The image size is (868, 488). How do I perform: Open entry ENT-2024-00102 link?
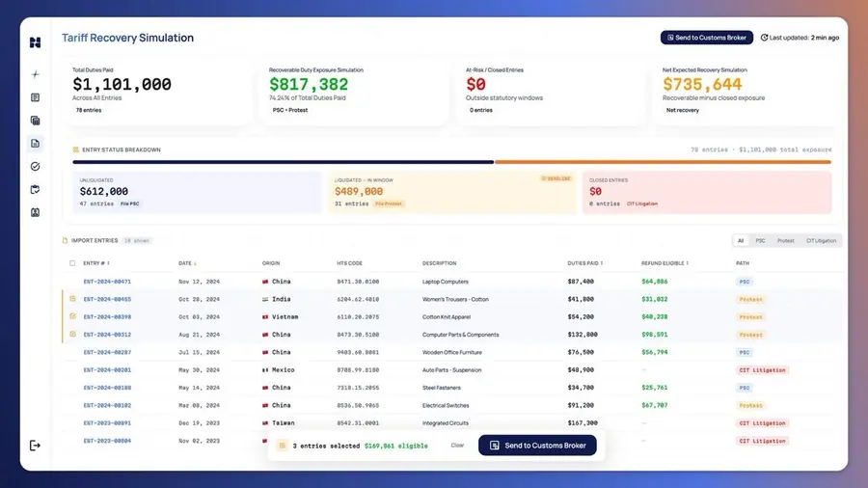click(x=107, y=406)
